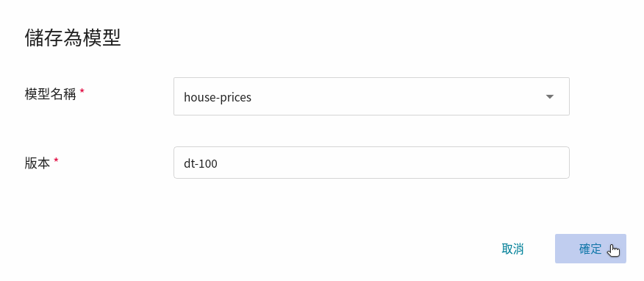Click the 模型名稱 label

(51, 94)
